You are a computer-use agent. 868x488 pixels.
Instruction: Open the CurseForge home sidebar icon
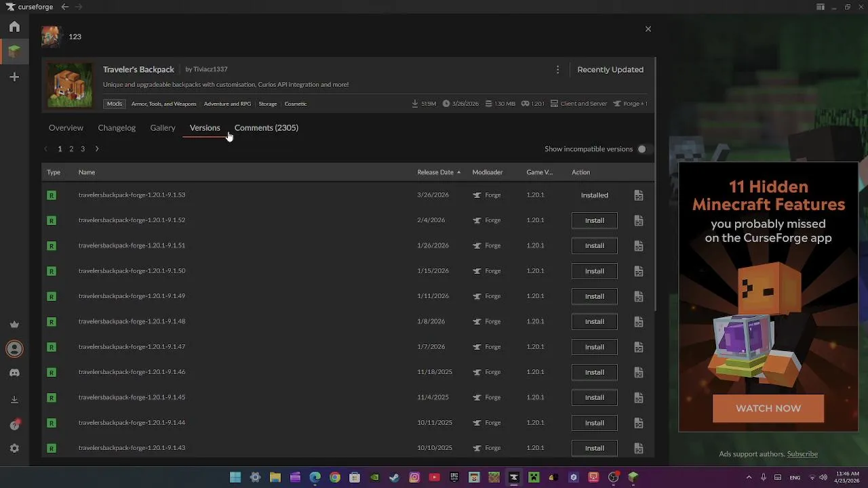[14, 26]
